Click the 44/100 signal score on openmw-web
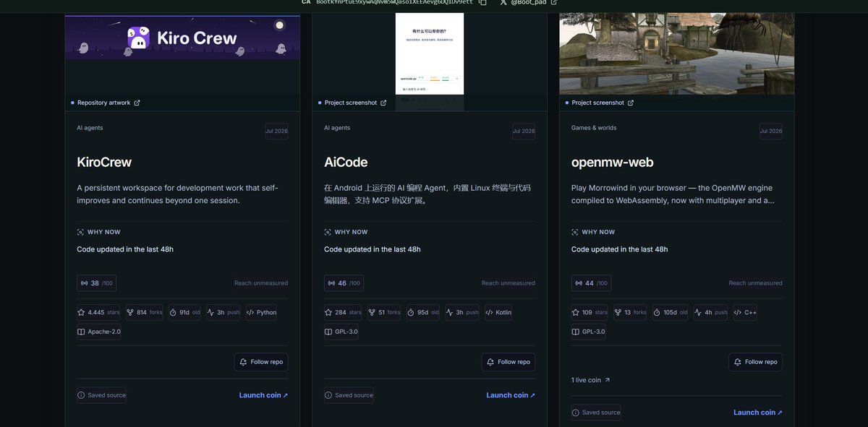The width and height of the screenshot is (868, 427). [591, 283]
